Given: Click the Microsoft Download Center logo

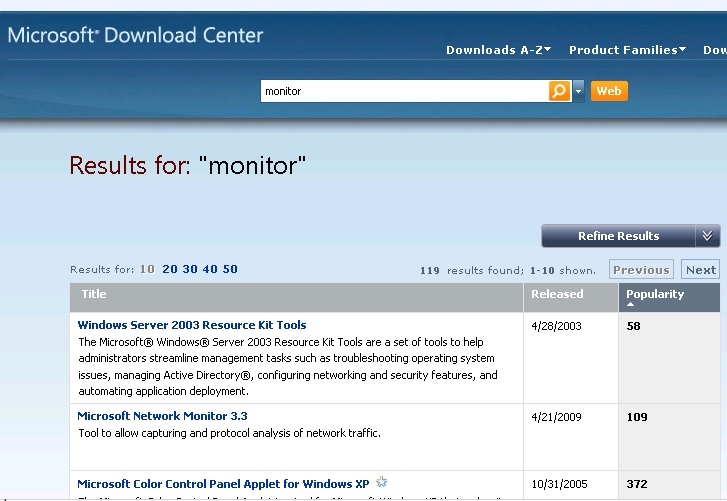Looking at the screenshot, I should coord(135,35).
